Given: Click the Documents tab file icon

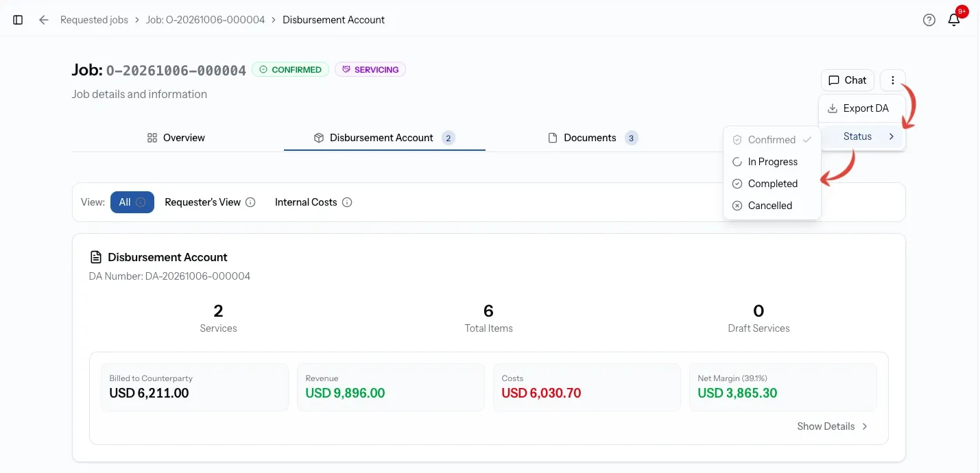Looking at the screenshot, I should pos(553,138).
